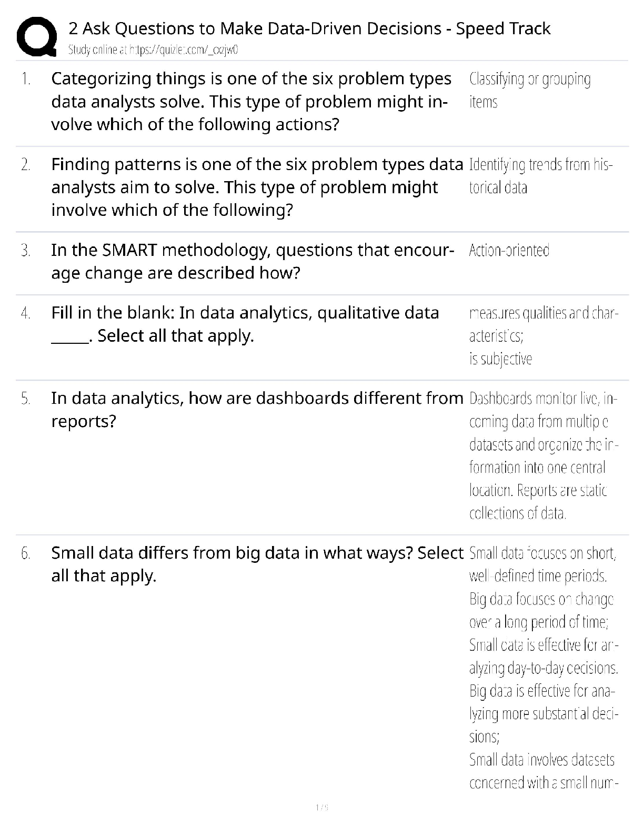This screenshot has height=834, width=644.
Task: Select the answer 'Classifying or grouping items'
Action: [x=529, y=90]
